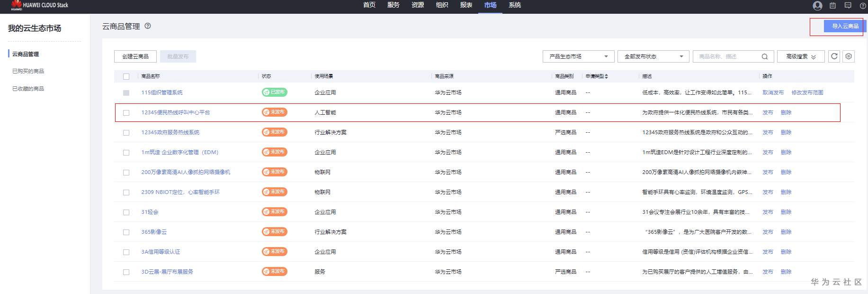The height and width of the screenshot is (294, 868).
Task: Click 发布 for 365影像云
Action: click(768, 232)
